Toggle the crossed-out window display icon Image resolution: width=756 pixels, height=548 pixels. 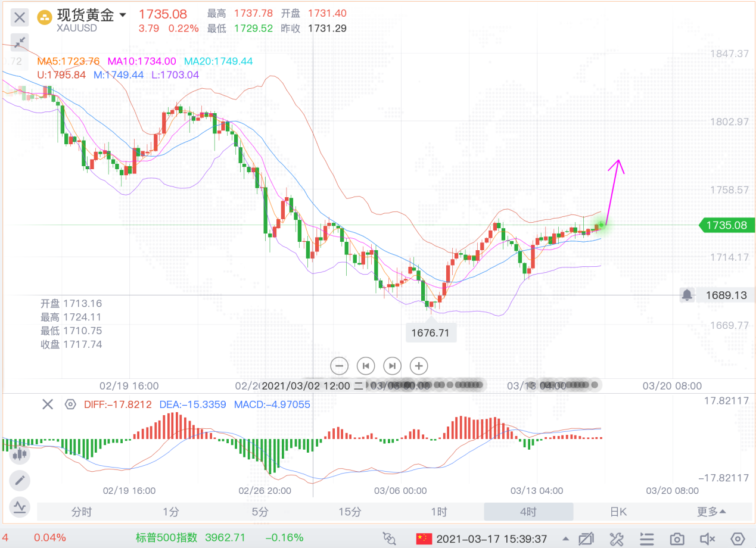586,539
